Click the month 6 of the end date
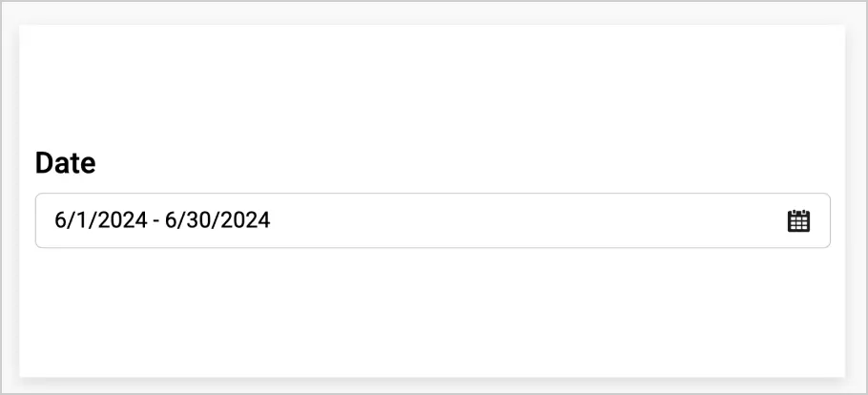This screenshot has width=868, height=395. click(170, 220)
